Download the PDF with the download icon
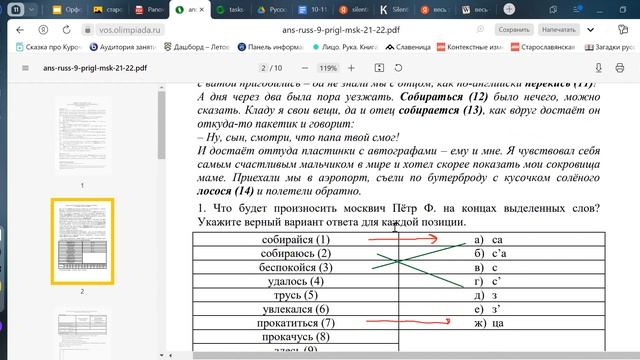640x360 pixels. [x=598, y=68]
